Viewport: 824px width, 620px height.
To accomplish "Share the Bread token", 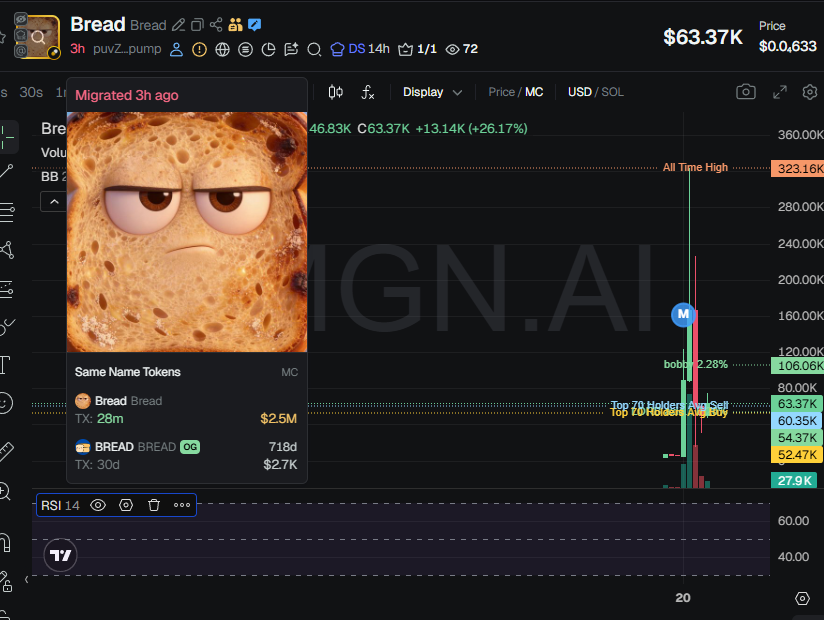I will click(215, 24).
